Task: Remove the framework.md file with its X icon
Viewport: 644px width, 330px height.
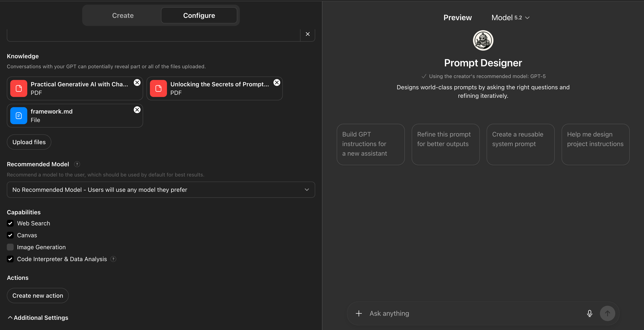Action: (137, 110)
